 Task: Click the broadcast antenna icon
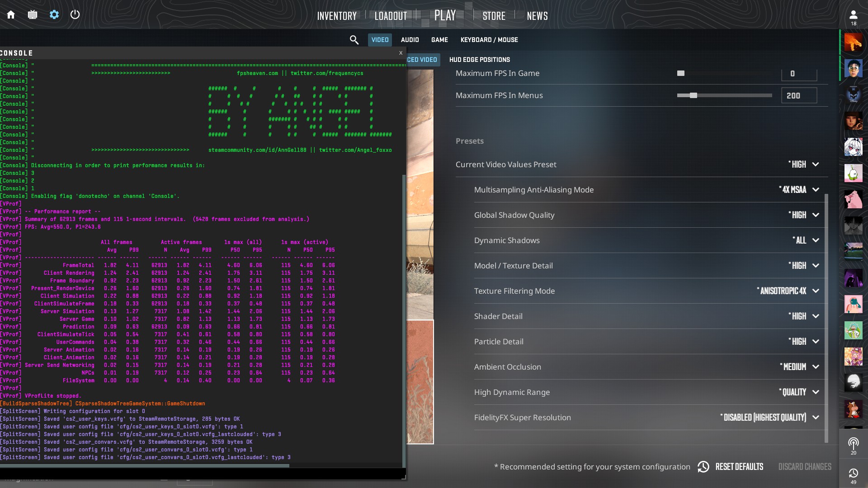853,443
